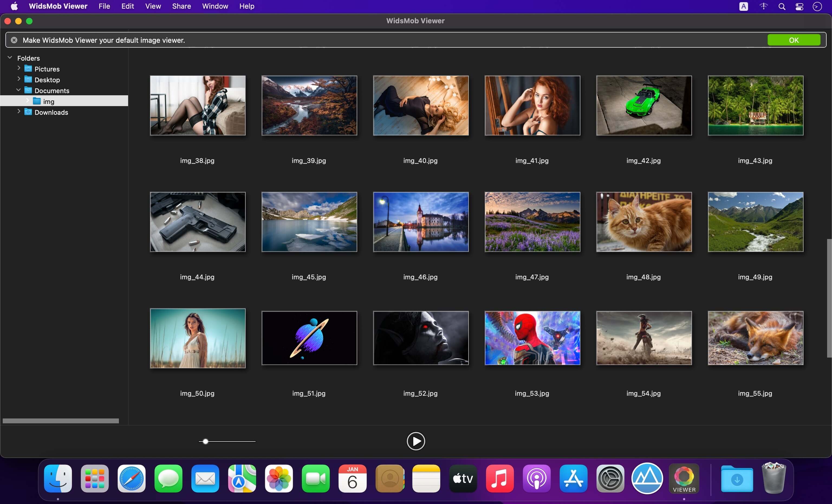Open Finder from the dock
Screen dimensions: 832x504
pyautogui.click(x=58, y=478)
